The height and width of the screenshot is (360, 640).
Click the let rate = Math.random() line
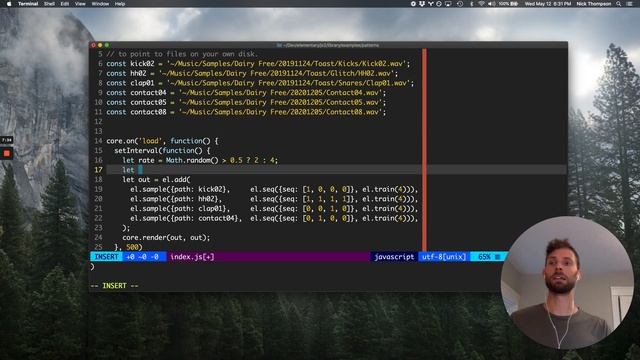[200, 160]
